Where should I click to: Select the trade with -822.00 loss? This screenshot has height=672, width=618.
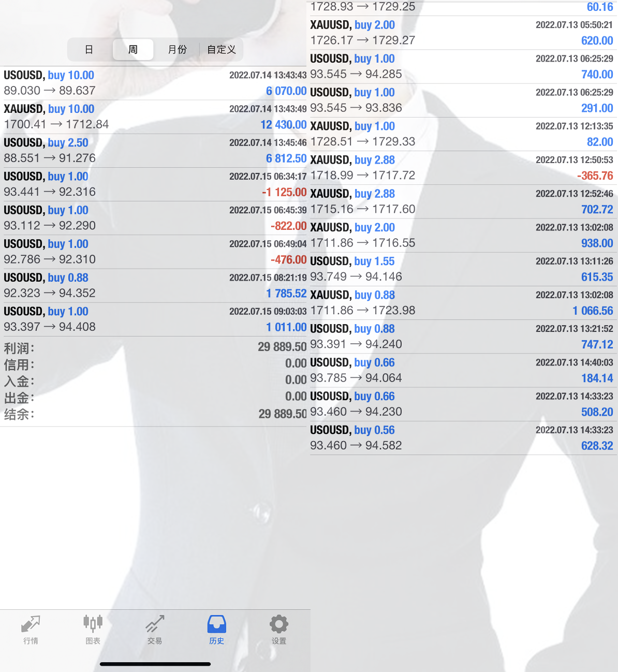[155, 218]
